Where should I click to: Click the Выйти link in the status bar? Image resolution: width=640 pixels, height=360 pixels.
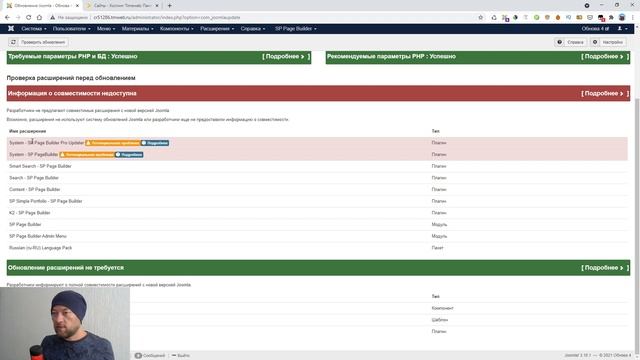pos(181,356)
